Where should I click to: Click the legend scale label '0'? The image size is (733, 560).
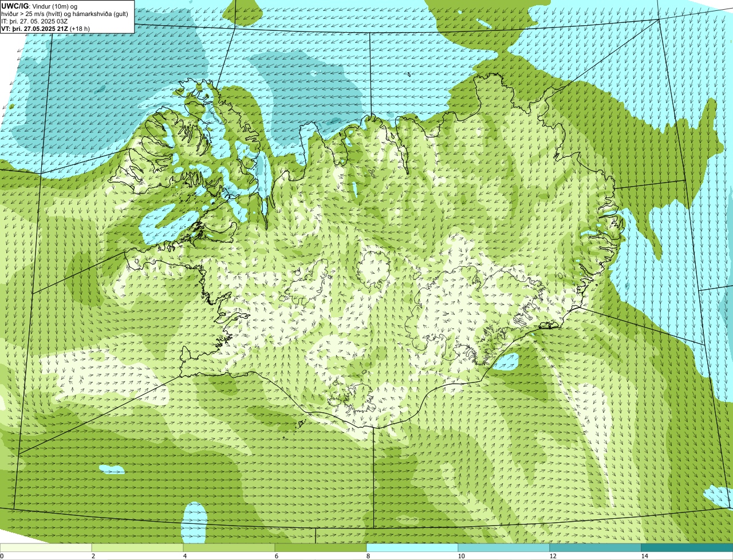tap(2, 556)
